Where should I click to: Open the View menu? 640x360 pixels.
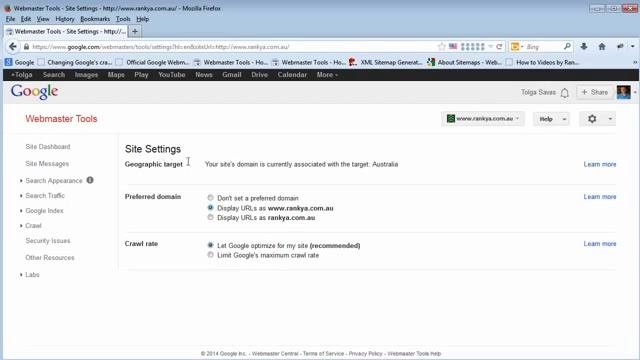pyautogui.click(x=43, y=19)
